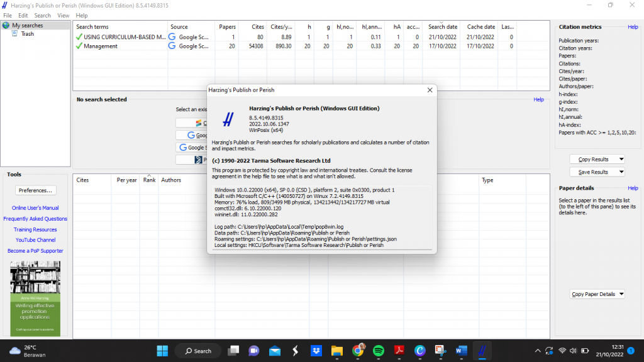Image resolution: width=644 pixels, height=362 pixels.
Task: Click the taskbar Search box
Action: [x=198, y=351]
